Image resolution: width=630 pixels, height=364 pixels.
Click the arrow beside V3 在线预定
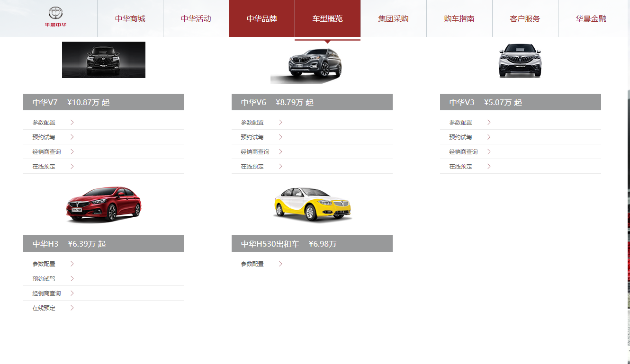click(x=489, y=166)
